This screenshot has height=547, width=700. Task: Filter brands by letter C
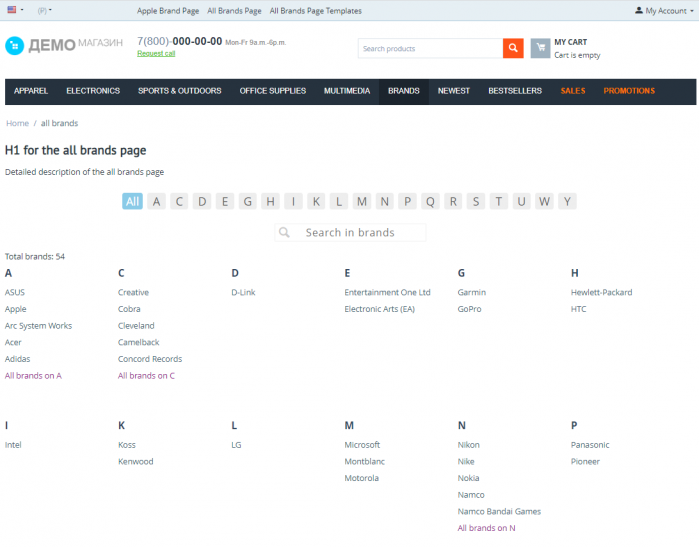pos(179,201)
